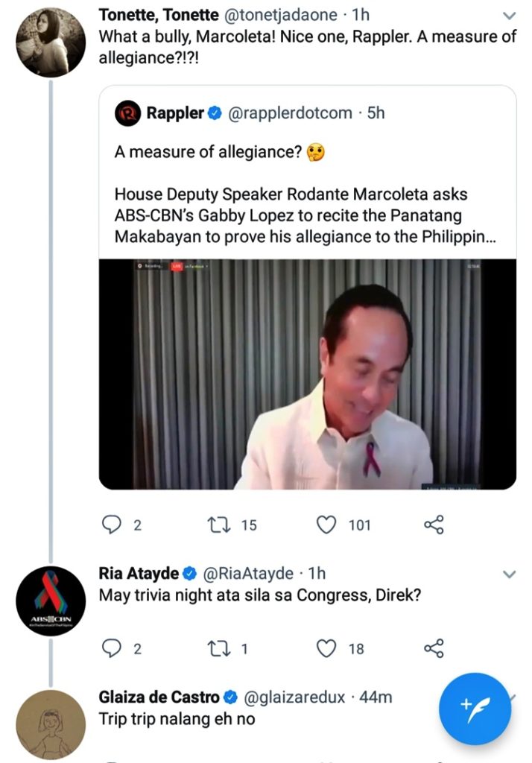Image resolution: width=532 pixels, height=763 pixels.
Task: Like Ria Atayde's tweet
Action: click(x=326, y=648)
